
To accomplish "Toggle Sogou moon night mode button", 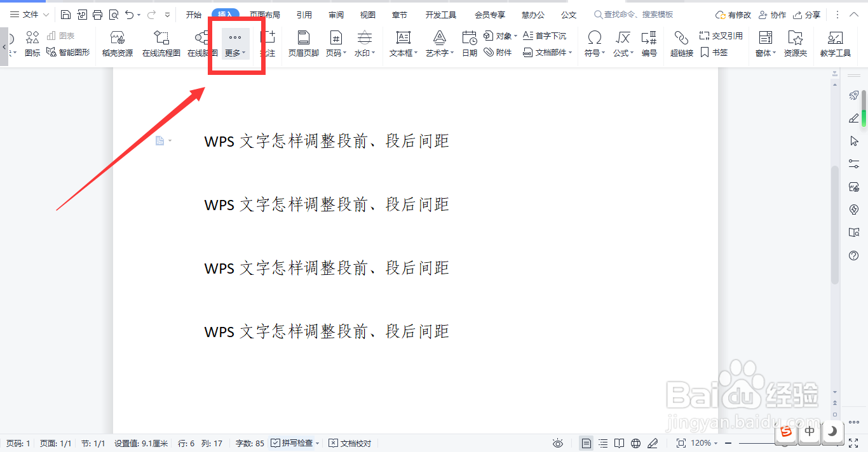I will 832,432.
